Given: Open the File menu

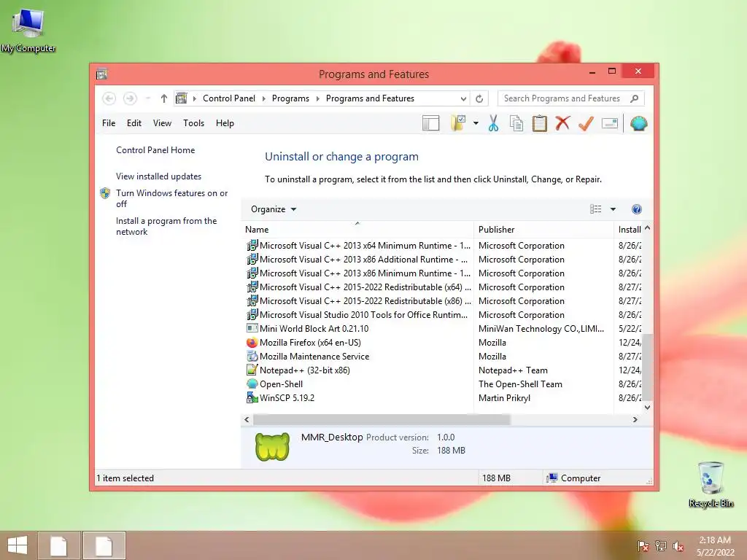Looking at the screenshot, I should pos(109,123).
